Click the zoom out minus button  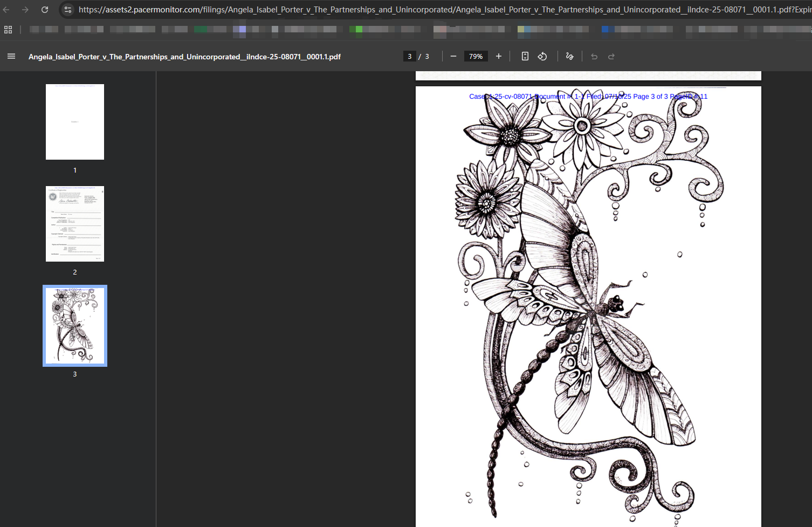tap(453, 56)
